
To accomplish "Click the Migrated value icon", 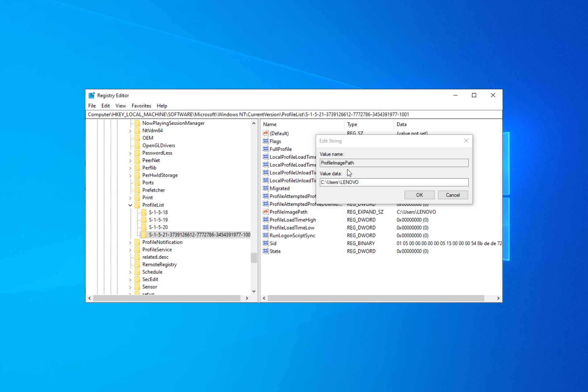I will tap(266, 188).
